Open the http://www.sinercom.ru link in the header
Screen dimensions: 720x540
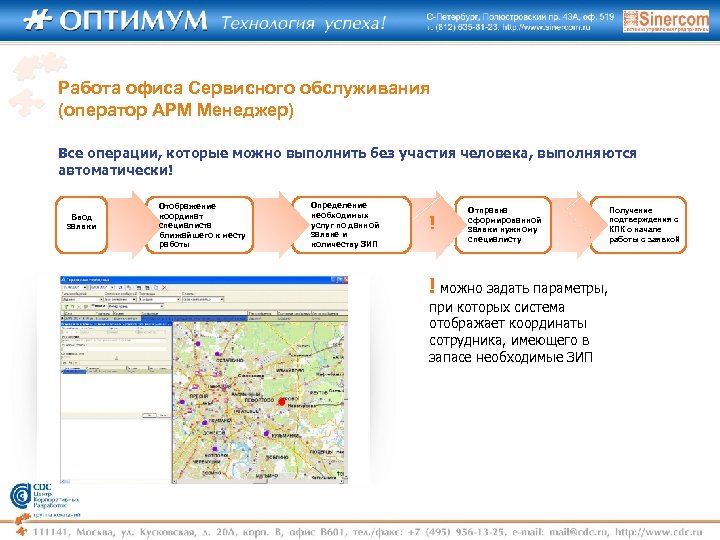546,27
